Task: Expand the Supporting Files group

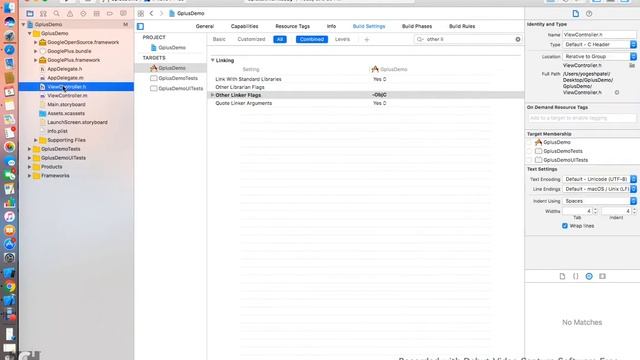Action: [36, 140]
